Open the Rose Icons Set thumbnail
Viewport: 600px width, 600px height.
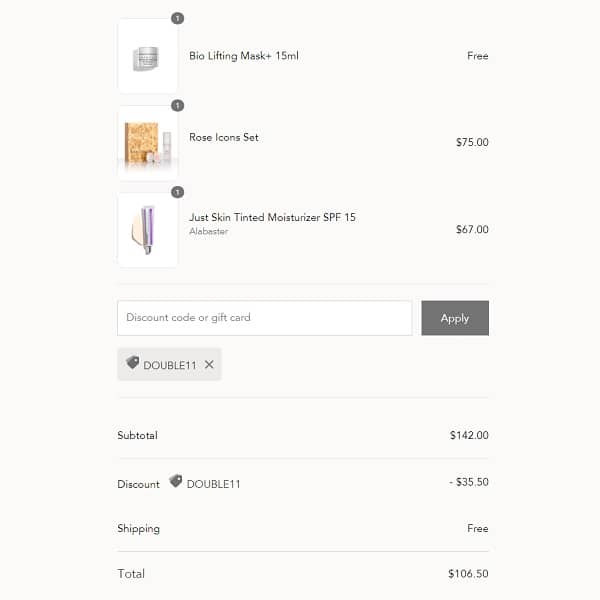[x=148, y=143]
